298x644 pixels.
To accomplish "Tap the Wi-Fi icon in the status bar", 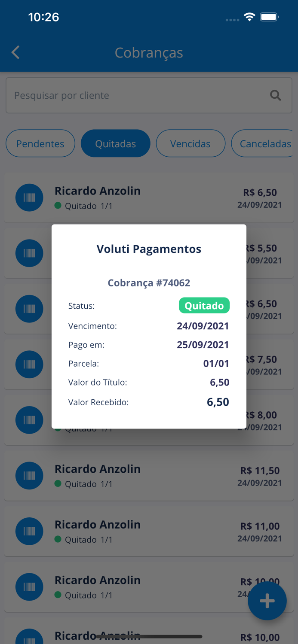I will (x=250, y=17).
